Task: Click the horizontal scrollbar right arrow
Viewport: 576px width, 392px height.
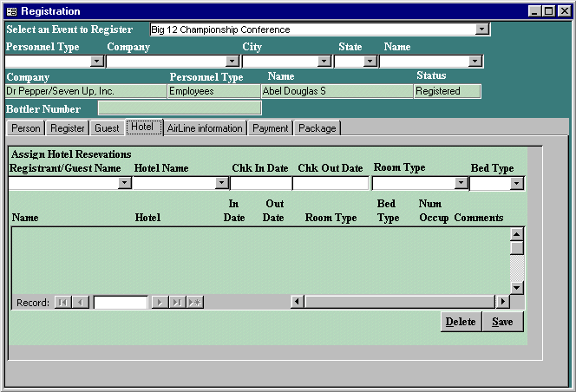Action: tap(503, 302)
